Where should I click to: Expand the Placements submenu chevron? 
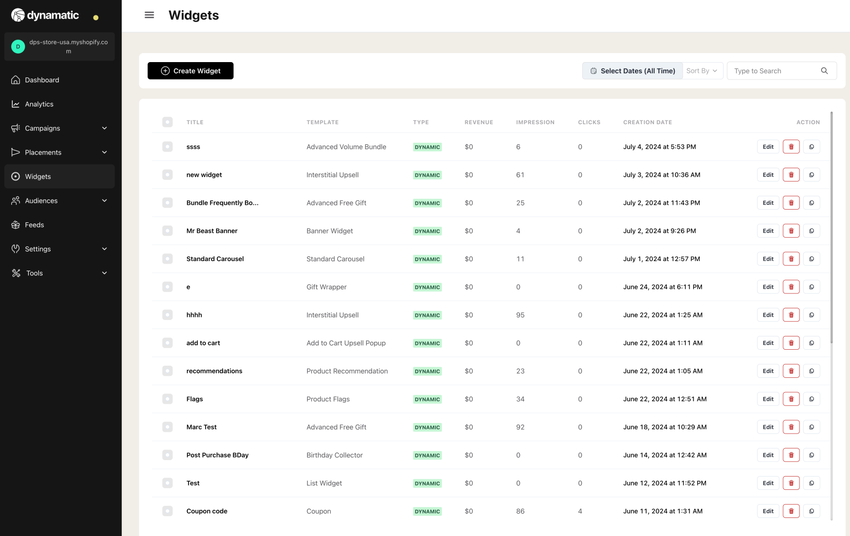point(105,152)
